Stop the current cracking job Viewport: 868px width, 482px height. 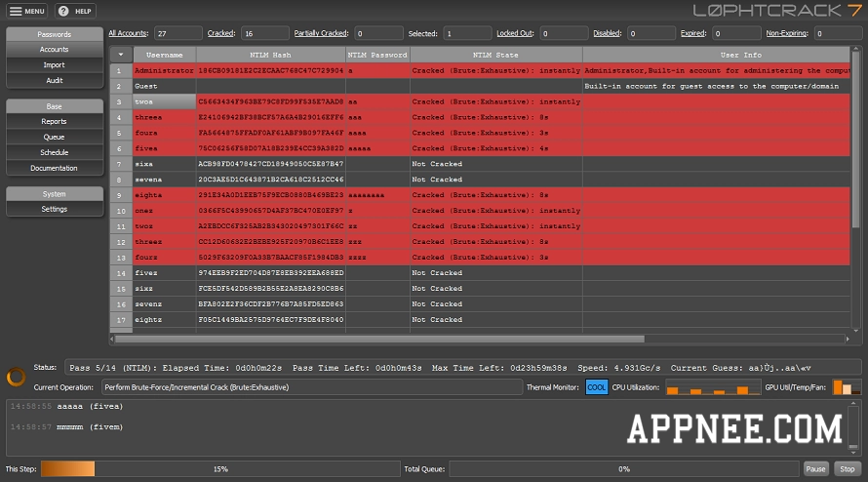[x=847, y=468]
